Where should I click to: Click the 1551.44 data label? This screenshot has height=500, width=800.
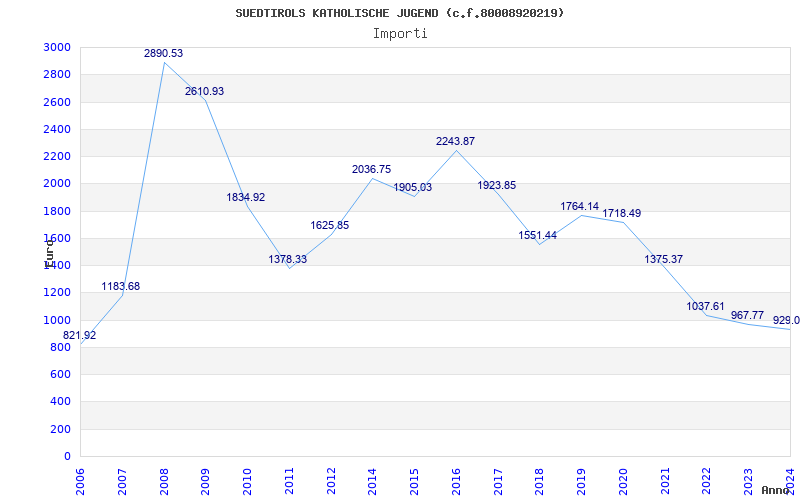click(x=538, y=235)
